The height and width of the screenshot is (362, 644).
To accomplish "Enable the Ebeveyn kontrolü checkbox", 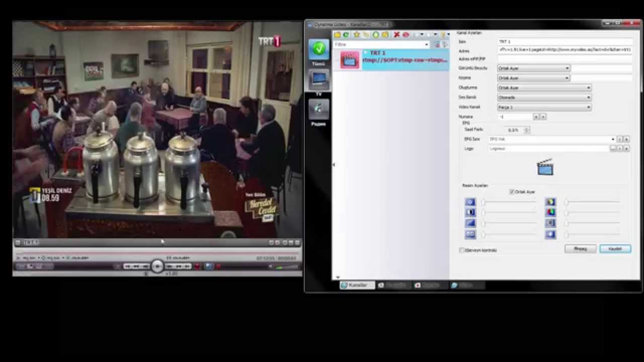I will pos(462,250).
